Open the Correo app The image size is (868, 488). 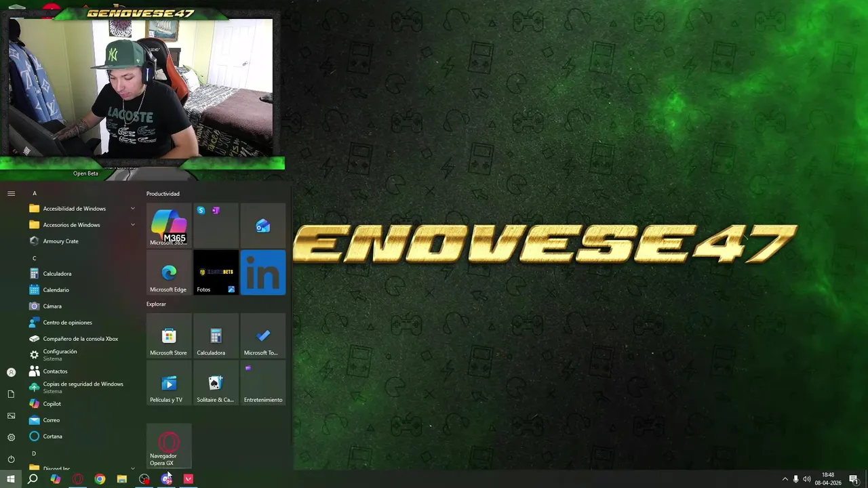click(x=82, y=420)
